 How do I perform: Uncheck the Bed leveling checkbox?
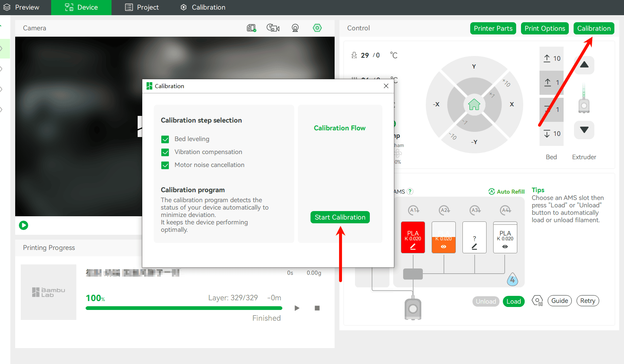point(165,139)
